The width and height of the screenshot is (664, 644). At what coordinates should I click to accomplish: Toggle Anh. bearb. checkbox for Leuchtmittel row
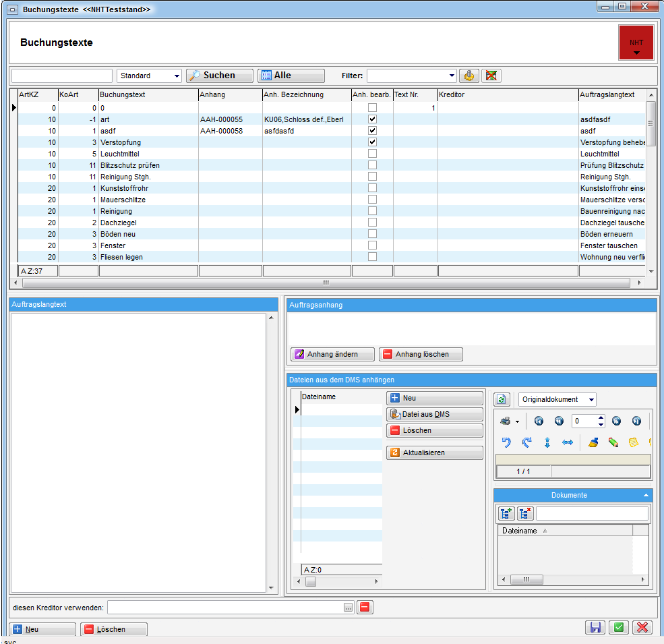pos(372,154)
